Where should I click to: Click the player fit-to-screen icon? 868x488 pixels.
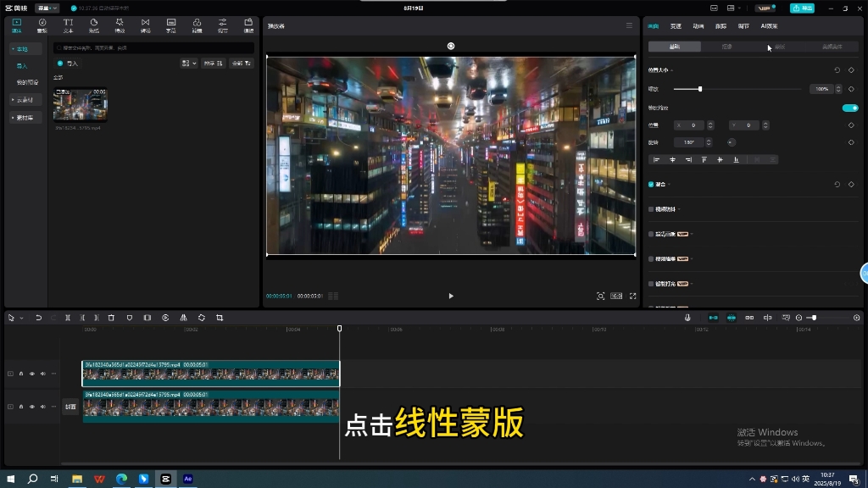600,296
